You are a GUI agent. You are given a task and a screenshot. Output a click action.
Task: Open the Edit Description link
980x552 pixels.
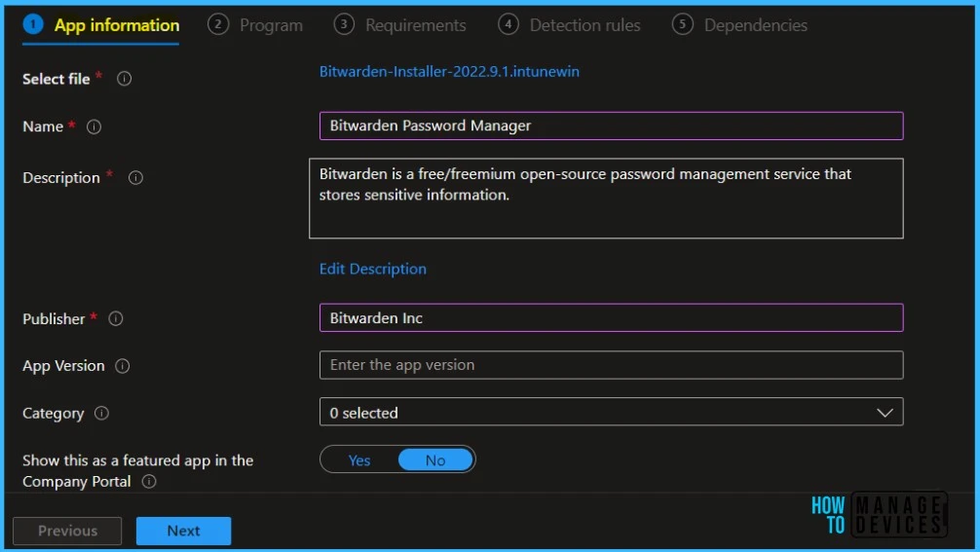coord(373,269)
